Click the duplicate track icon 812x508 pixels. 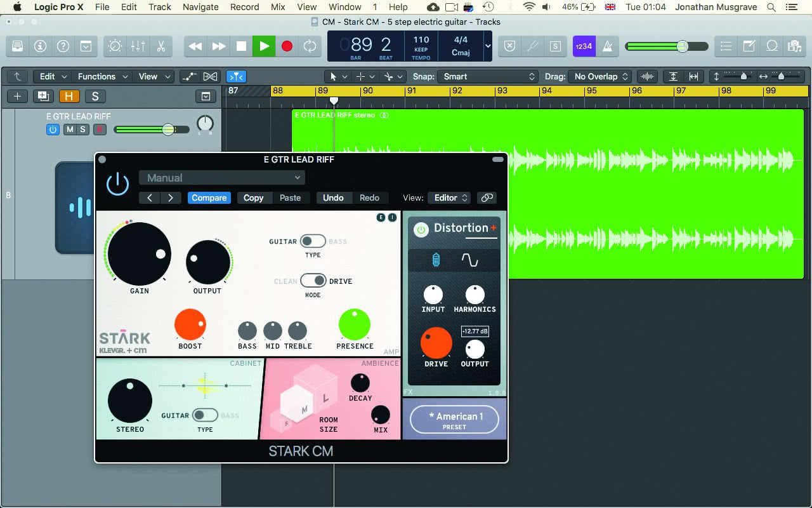[x=43, y=97]
